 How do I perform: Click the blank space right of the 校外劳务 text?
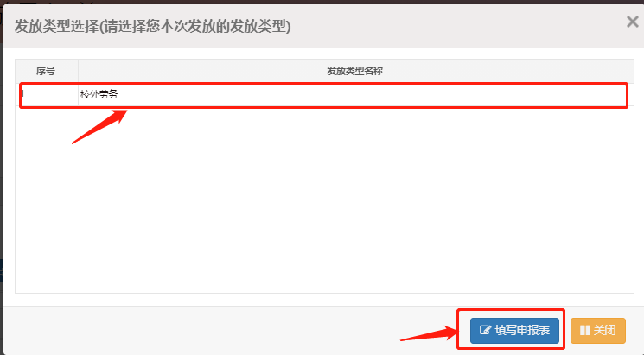tap(370, 94)
